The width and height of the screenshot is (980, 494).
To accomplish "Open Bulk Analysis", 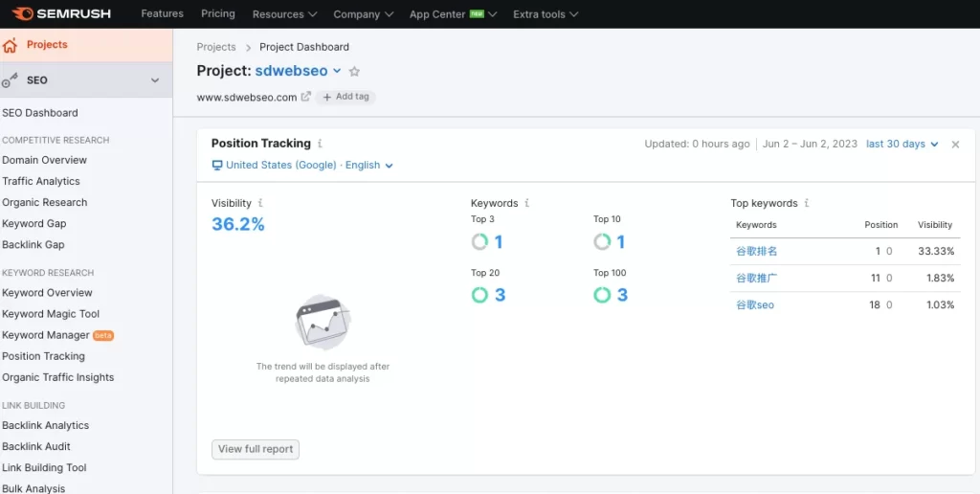I will coord(33,487).
